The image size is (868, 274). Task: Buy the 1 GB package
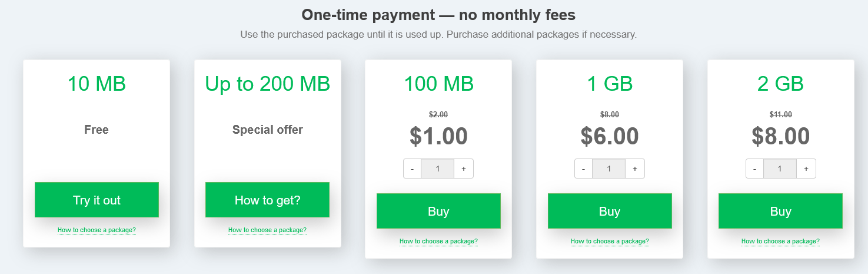[610, 211]
